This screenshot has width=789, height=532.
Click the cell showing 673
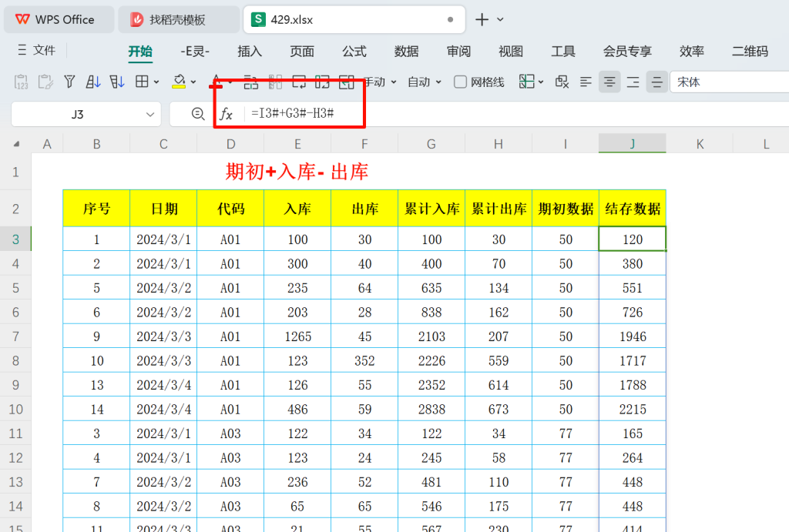499,410
